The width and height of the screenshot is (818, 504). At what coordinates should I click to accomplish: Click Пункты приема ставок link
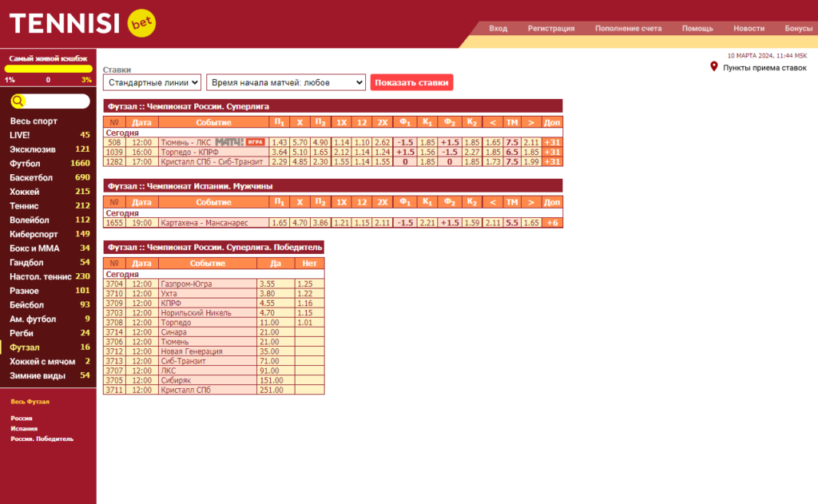point(764,68)
